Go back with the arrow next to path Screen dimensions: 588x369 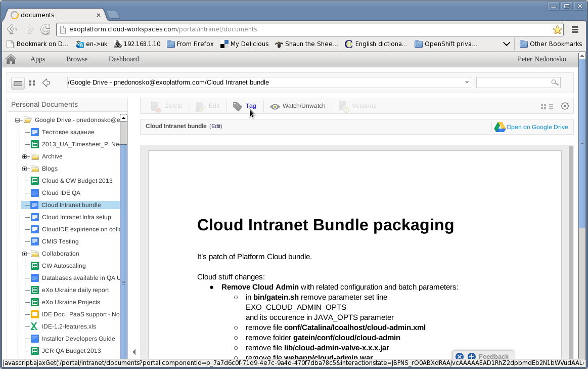pyautogui.click(x=46, y=83)
